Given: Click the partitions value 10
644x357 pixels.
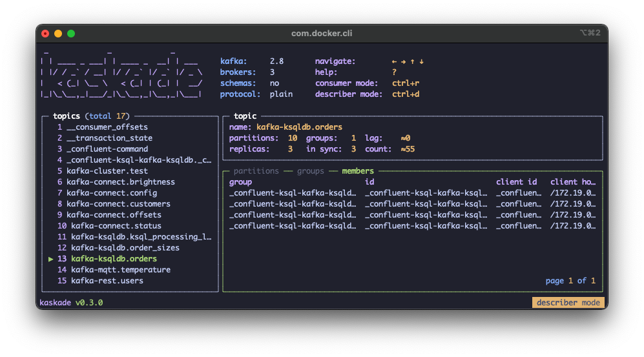Looking at the screenshot, I should pos(293,138).
